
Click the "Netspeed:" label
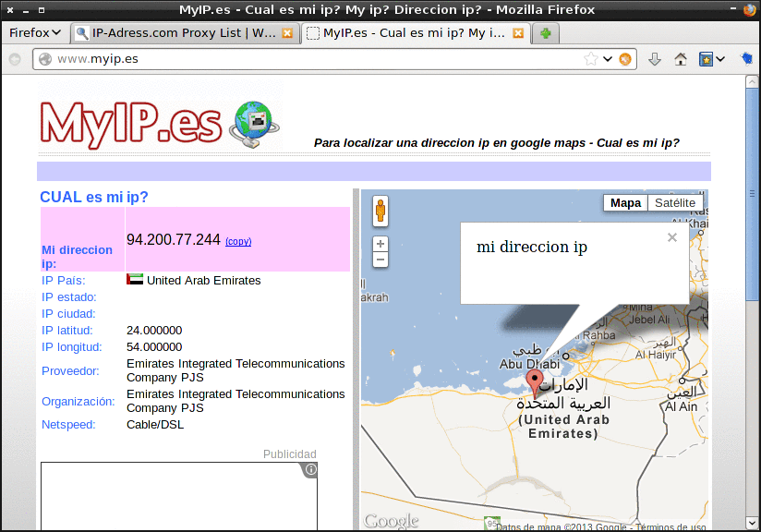68,425
